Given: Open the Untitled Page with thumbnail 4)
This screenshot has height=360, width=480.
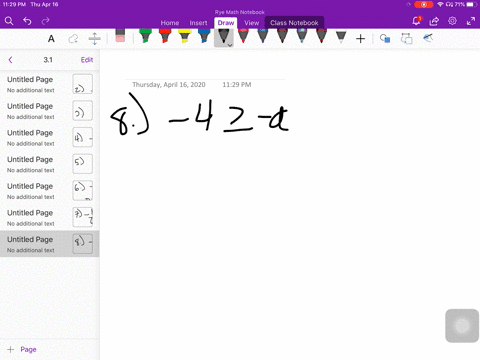Looking at the screenshot, I should coord(50,137).
